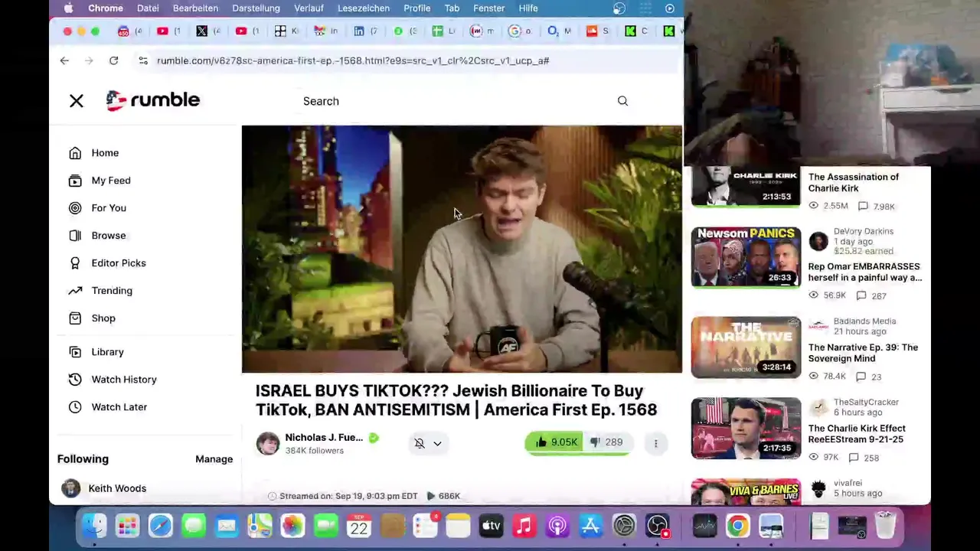The image size is (980, 551).
Task: Open My Feed in the sidebar
Action: point(111,181)
